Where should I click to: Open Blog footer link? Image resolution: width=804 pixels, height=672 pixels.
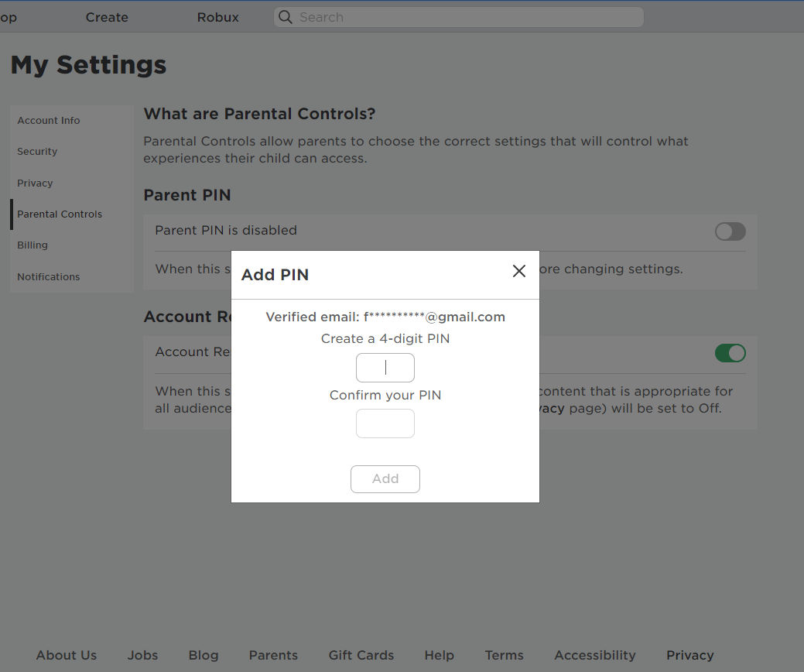click(203, 655)
